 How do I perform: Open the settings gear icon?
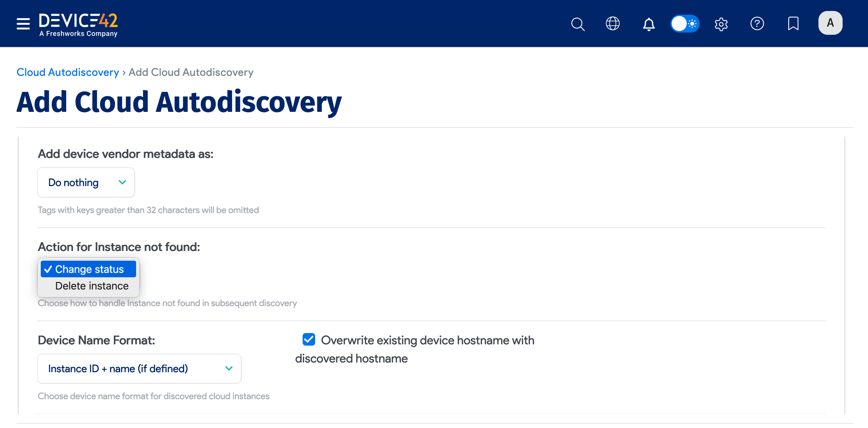(x=721, y=24)
